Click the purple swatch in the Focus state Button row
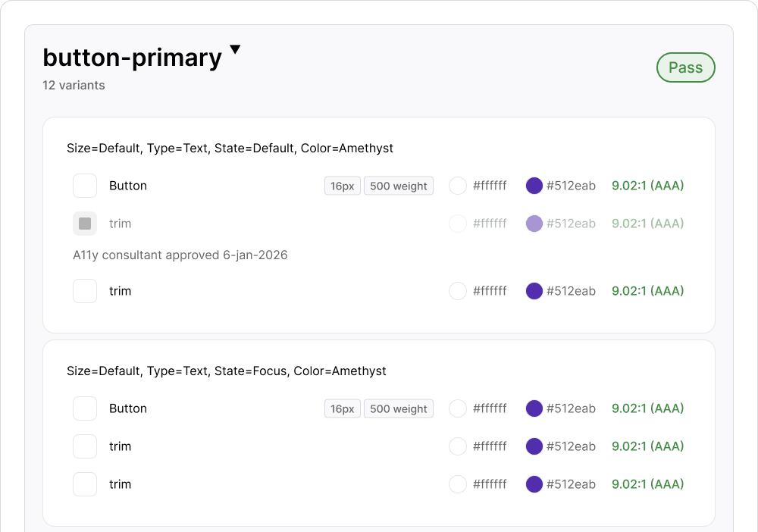This screenshot has width=758, height=532. [x=534, y=408]
